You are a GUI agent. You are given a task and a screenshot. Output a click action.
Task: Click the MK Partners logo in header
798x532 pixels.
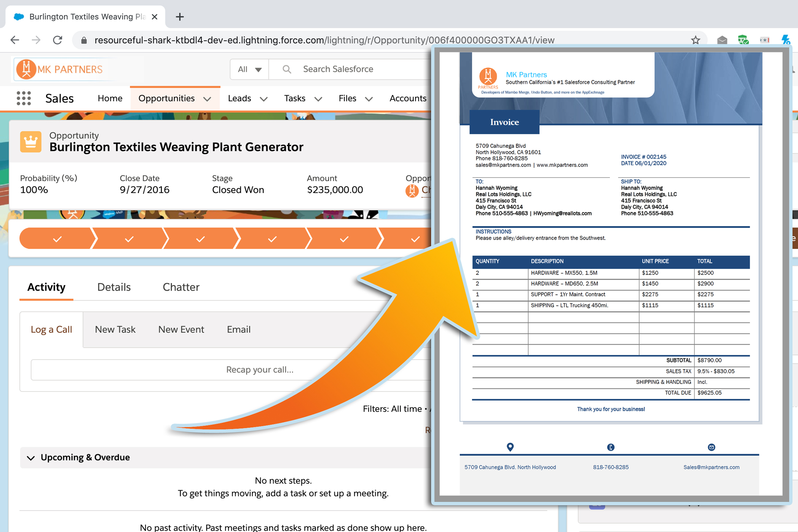click(60, 69)
